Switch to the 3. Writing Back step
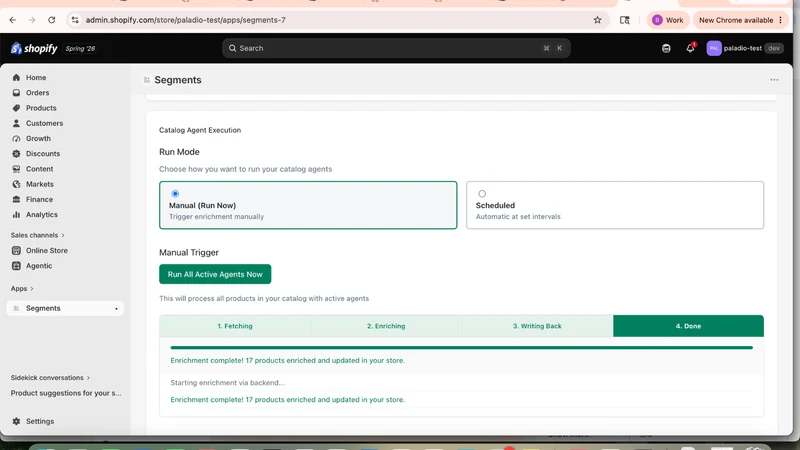 [537, 326]
